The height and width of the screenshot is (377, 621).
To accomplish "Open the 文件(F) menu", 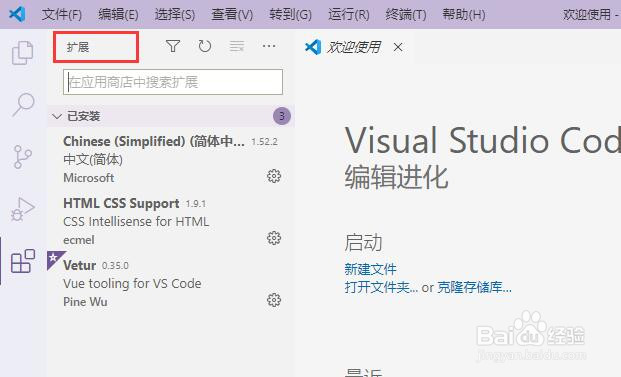I will [x=62, y=15].
